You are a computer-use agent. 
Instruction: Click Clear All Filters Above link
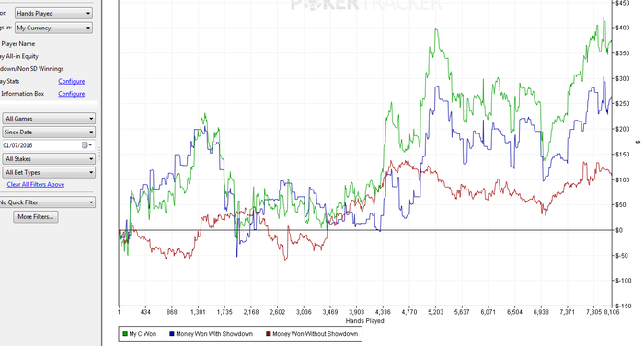(x=36, y=185)
